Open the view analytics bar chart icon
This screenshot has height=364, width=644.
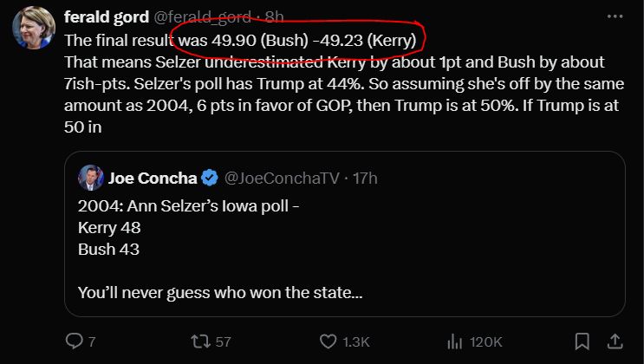453,341
